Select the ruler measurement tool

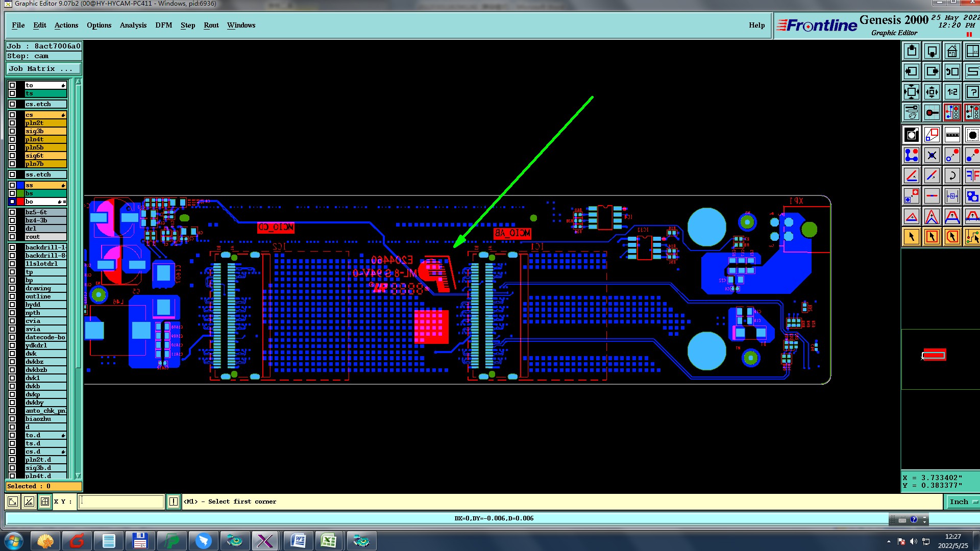[x=952, y=135]
